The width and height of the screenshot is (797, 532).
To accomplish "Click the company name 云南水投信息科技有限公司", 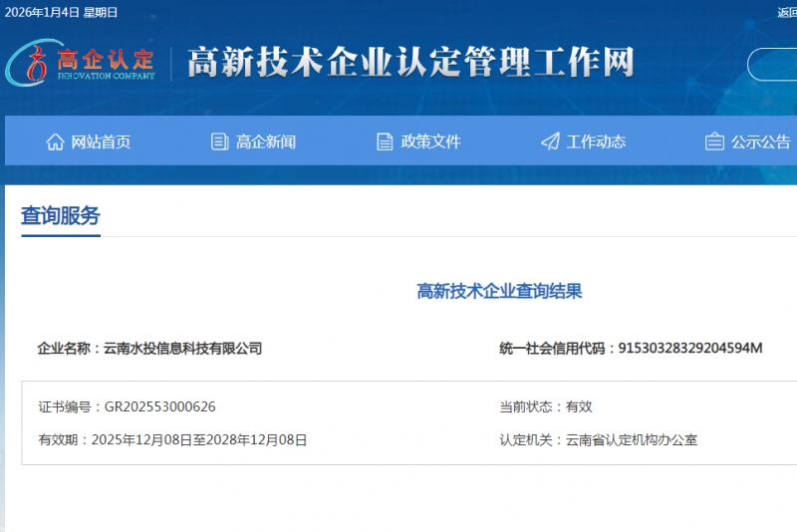I will [x=183, y=348].
